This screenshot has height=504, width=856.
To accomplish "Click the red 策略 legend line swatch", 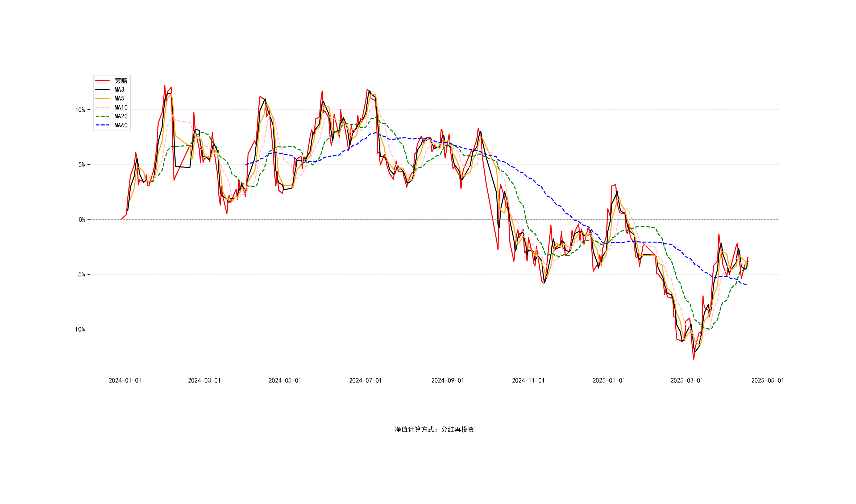I will click(x=102, y=81).
